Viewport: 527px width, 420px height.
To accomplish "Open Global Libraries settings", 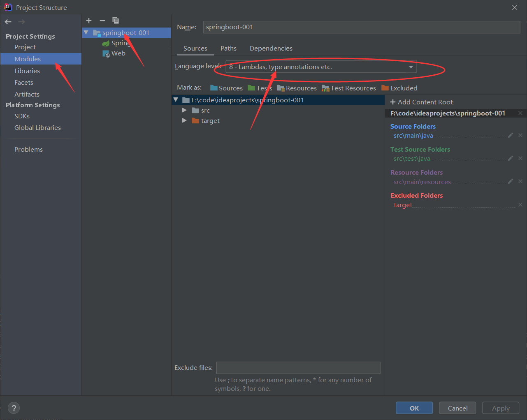I will click(x=37, y=128).
